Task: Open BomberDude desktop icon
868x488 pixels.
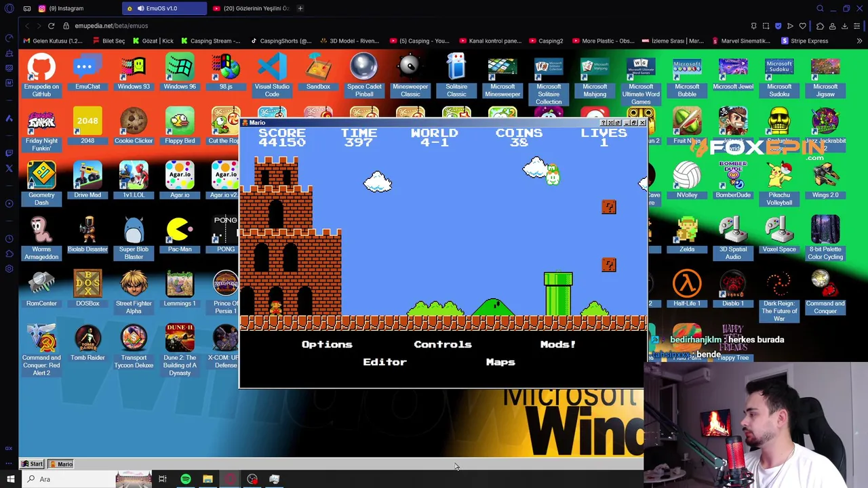Action: (733, 180)
